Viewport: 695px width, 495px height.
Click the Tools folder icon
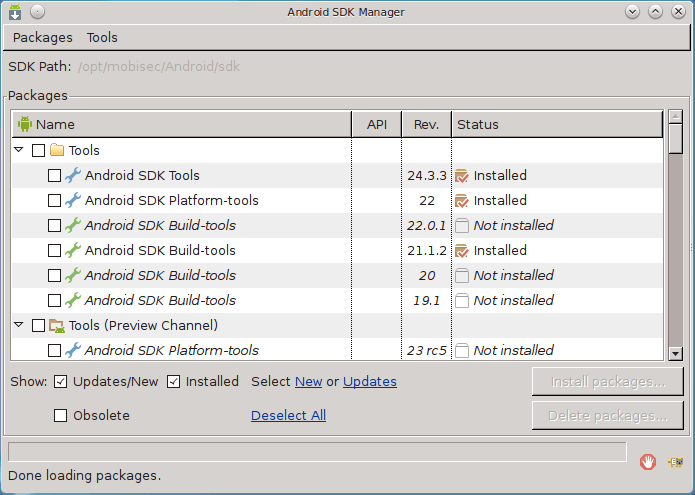coord(57,151)
